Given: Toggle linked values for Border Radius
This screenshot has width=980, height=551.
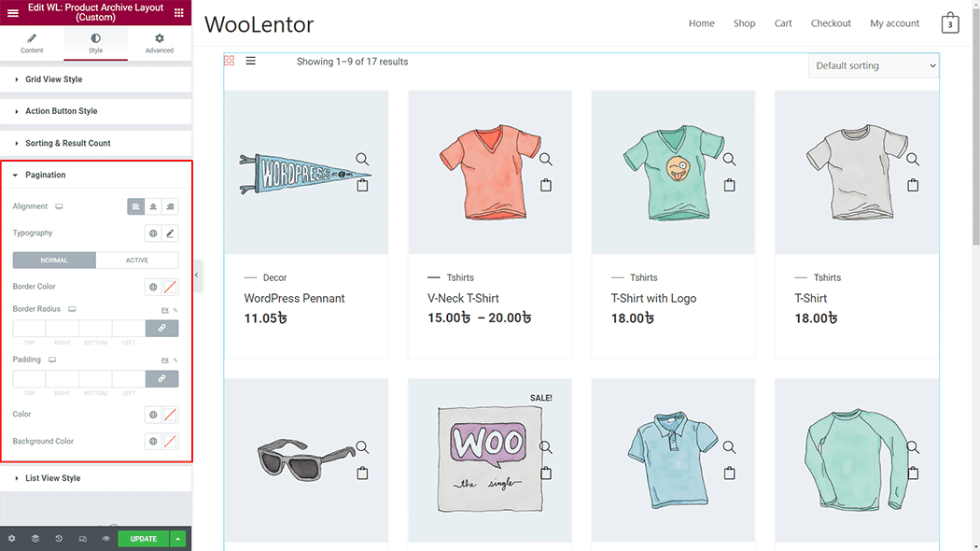Looking at the screenshot, I should pos(161,329).
